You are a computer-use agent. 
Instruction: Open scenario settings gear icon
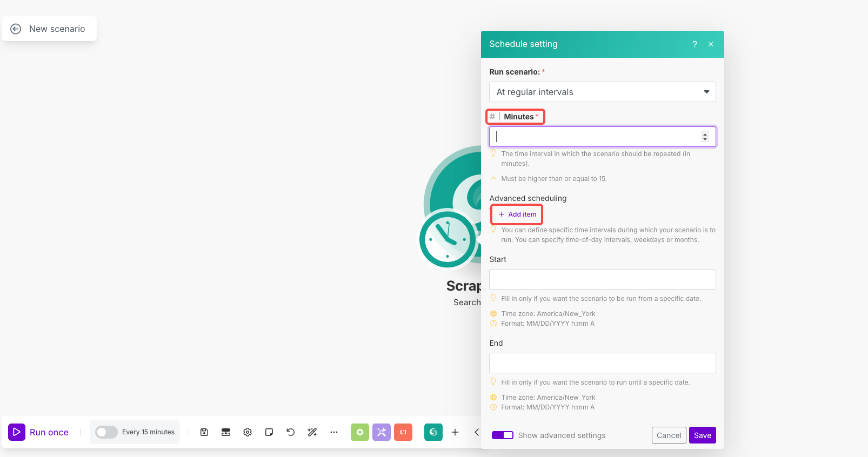248,432
